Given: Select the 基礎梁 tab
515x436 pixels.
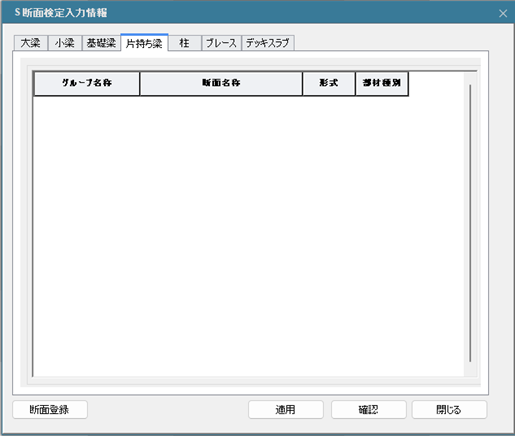Looking at the screenshot, I should click(x=101, y=43).
